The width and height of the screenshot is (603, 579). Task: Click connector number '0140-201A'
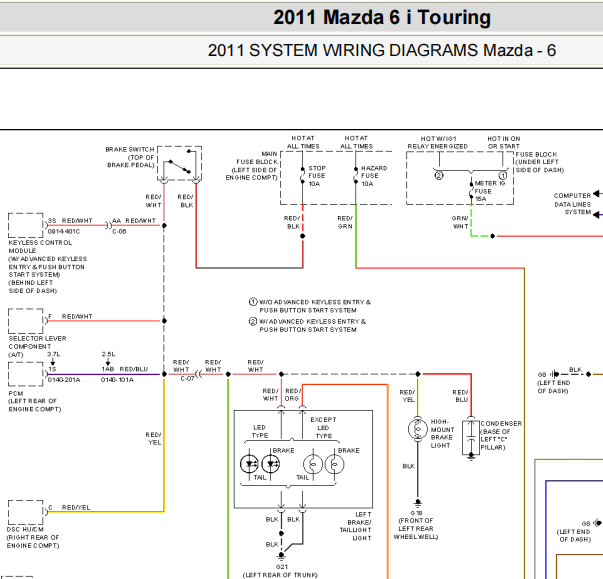[x=64, y=380]
